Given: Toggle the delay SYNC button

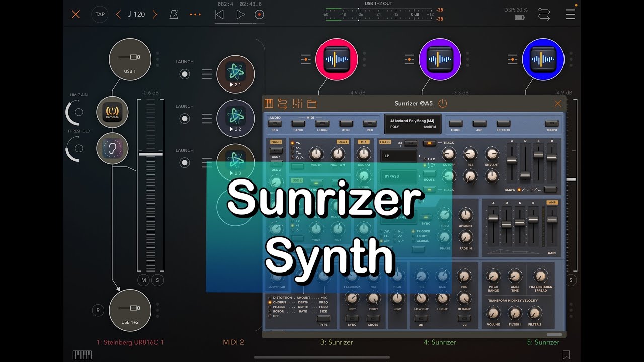Looking at the screenshot, I should [352, 318].
